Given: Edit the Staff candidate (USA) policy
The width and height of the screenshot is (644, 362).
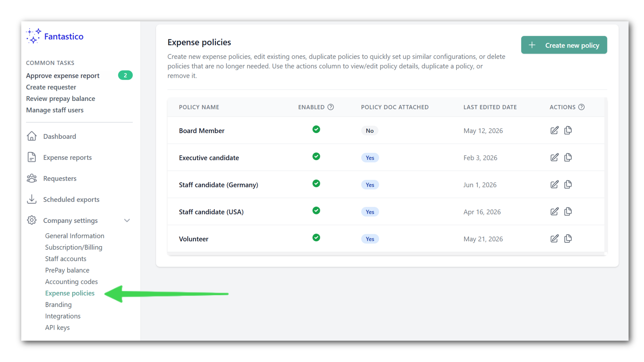Looking at the screenshot, I should click(554, 212).
